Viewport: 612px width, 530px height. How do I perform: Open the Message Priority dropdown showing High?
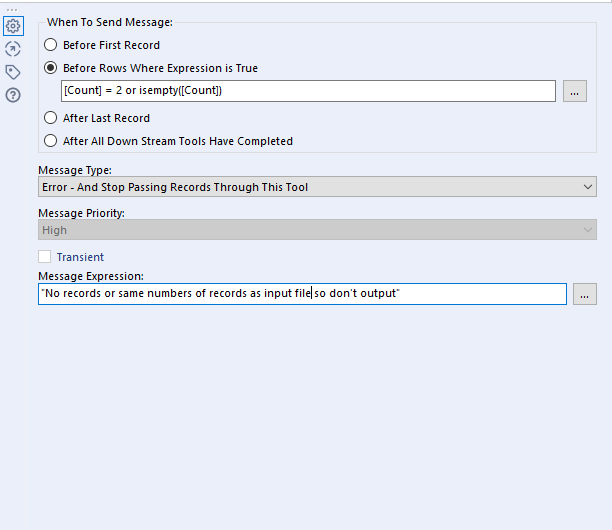[317, 230]
